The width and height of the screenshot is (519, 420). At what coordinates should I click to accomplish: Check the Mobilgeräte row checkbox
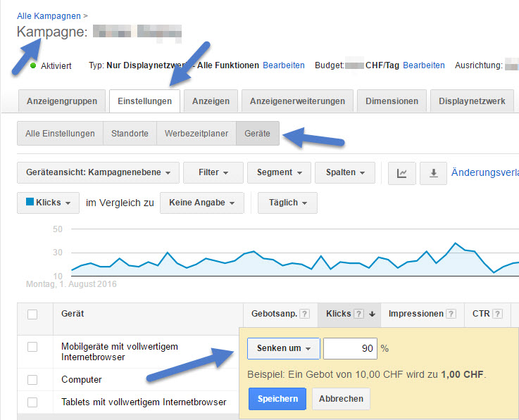32,347
